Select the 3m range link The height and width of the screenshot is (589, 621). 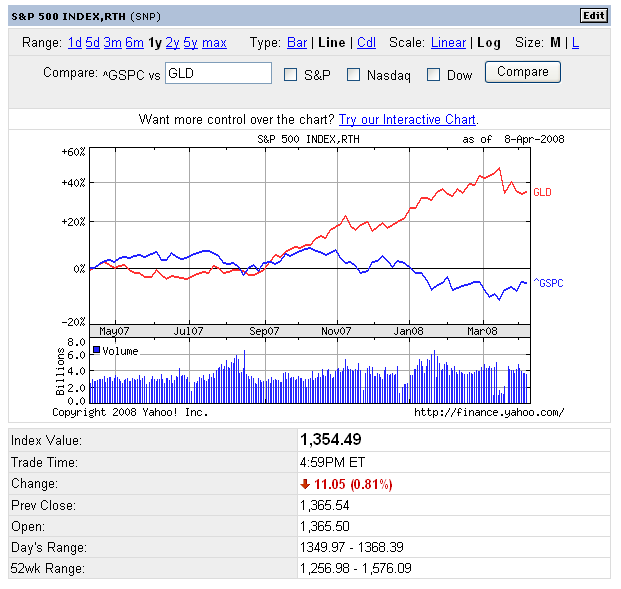(x=112, y=43)
